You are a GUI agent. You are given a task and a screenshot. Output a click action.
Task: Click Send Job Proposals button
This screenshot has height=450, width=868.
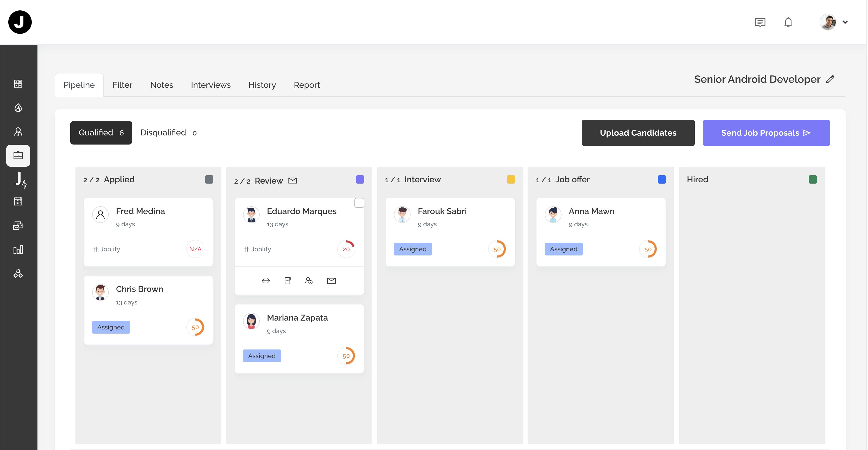(766, 133)
